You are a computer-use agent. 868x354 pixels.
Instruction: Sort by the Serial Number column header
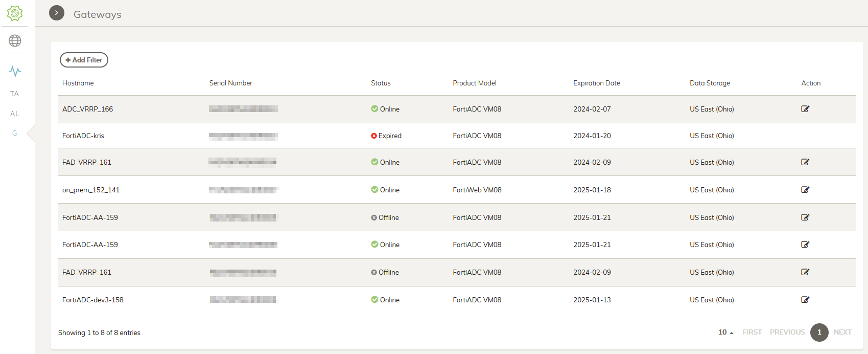[x=231, y=83]
